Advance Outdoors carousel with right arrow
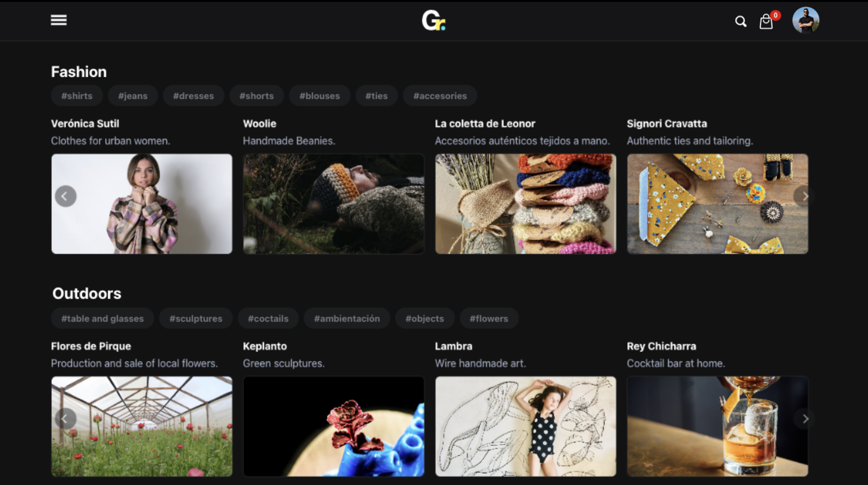This screenshot has width=868, height=485. [804, 419]
